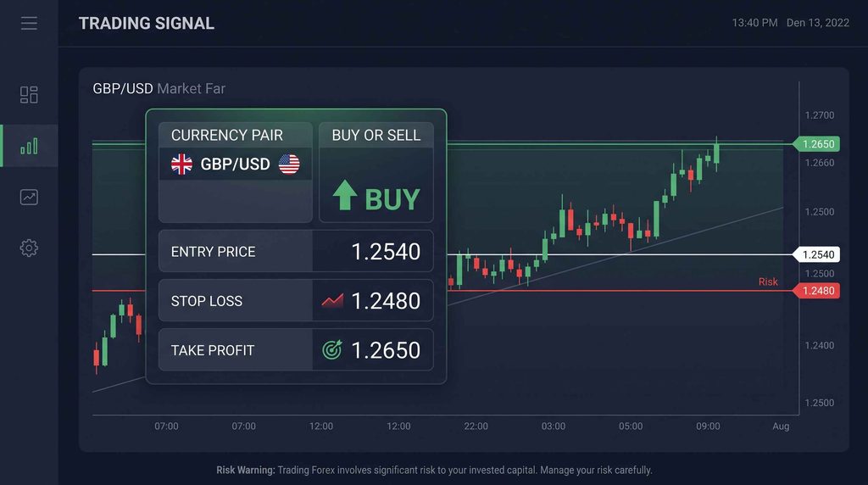Click the Entry Price value 1.2540
868x485 pixels.
[x=386, y=252]
